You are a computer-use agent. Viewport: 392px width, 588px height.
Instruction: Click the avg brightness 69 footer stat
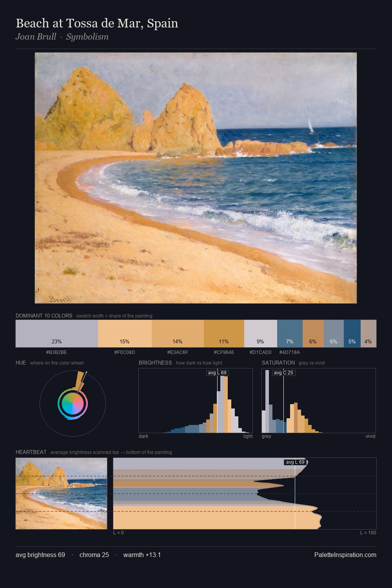[x=40, y=555]
